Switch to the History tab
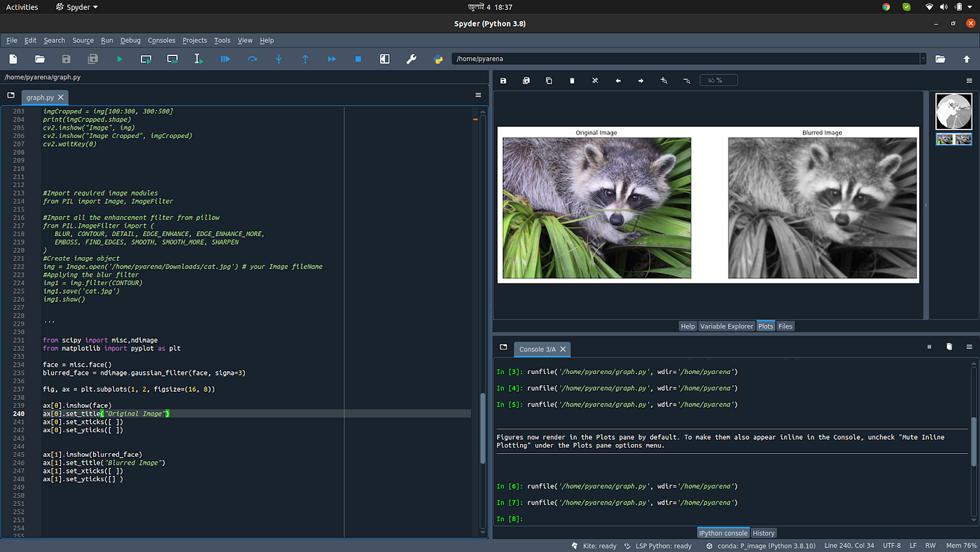Viewport: 980px width, 552px height. click(x=763, y=533)
